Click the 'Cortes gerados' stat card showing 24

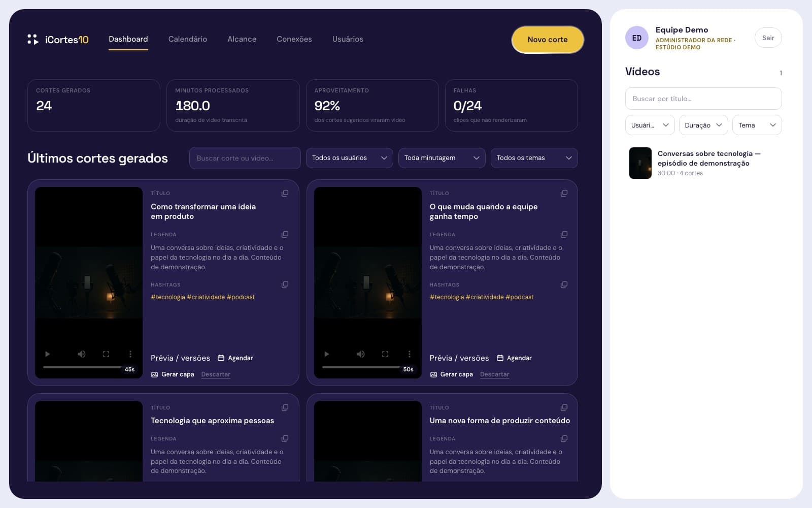pyautogui.click(x=94, y=105)
